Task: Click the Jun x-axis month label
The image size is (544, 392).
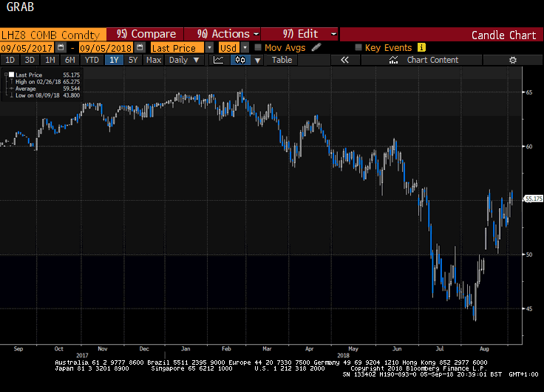Action: coord(397,348)
